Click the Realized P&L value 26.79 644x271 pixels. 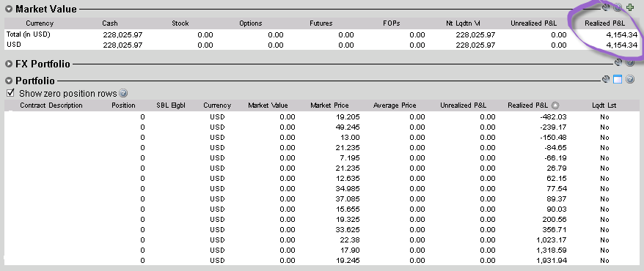click(557, 168)
